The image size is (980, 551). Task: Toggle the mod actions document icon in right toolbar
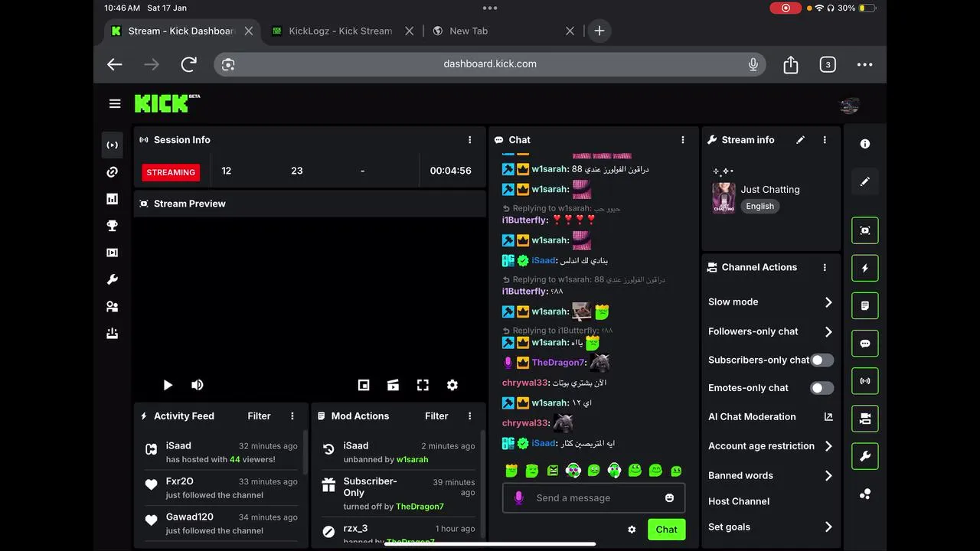[x=865, y=306]
